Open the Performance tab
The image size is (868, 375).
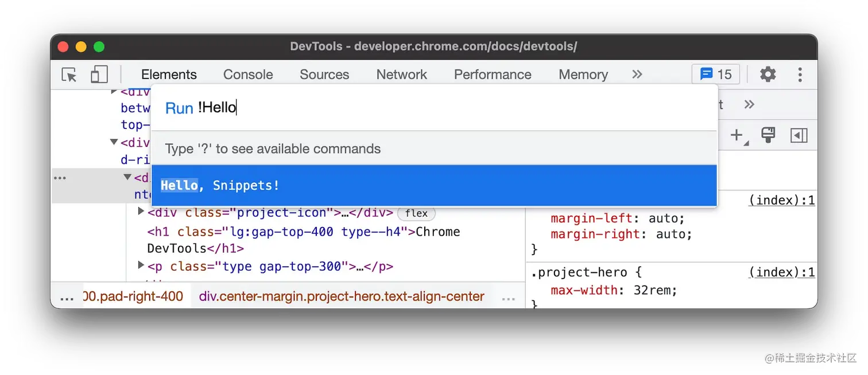point(493,75)
